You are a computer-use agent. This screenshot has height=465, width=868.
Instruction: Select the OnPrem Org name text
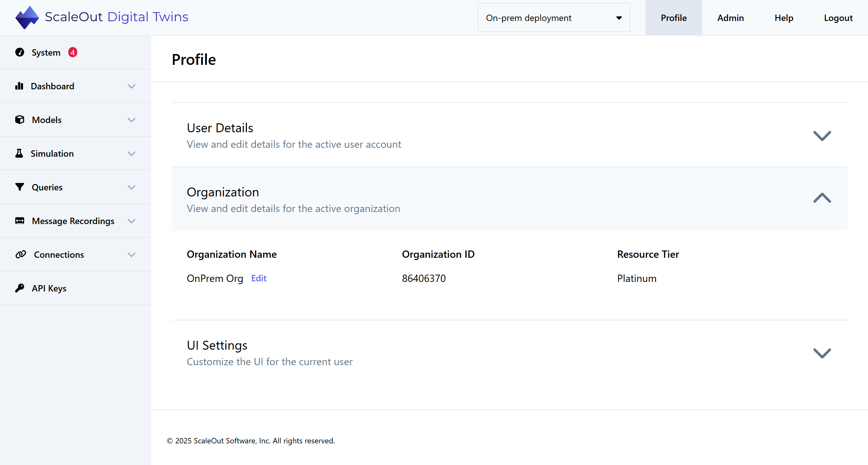tap(215, 278)
